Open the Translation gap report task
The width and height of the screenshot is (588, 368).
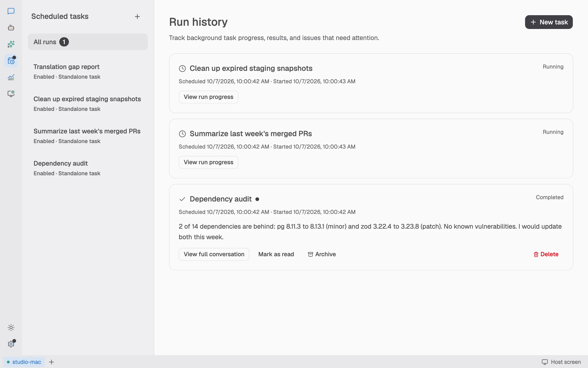(88, 72)
